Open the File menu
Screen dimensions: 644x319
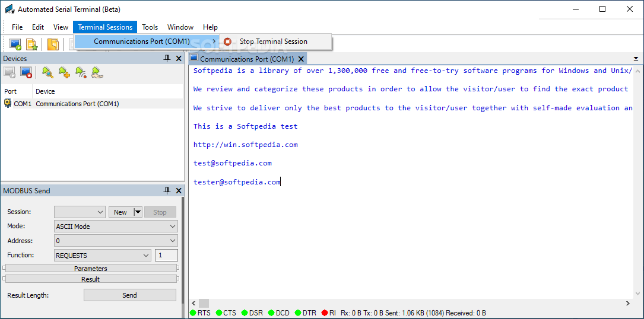(17, 27)
